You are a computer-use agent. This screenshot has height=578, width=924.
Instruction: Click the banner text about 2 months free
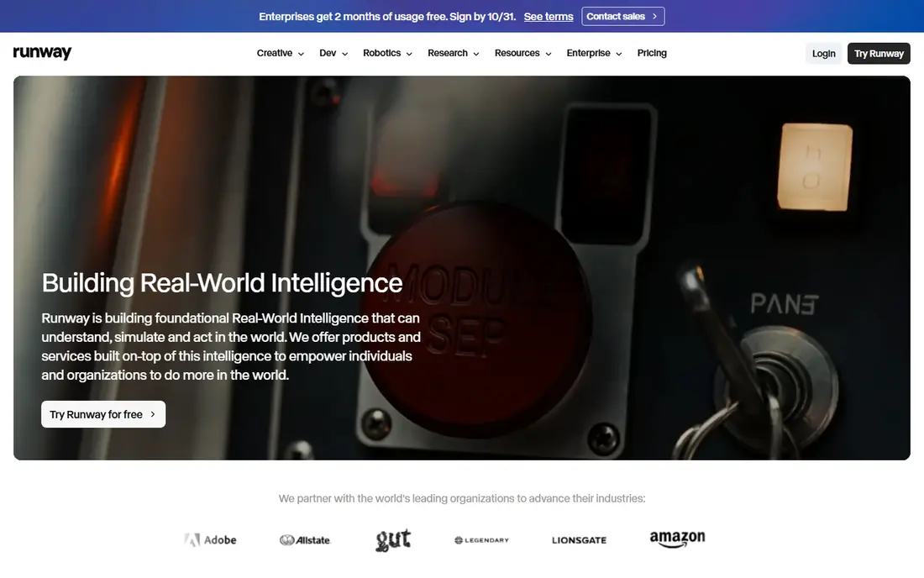click(387, 17)
